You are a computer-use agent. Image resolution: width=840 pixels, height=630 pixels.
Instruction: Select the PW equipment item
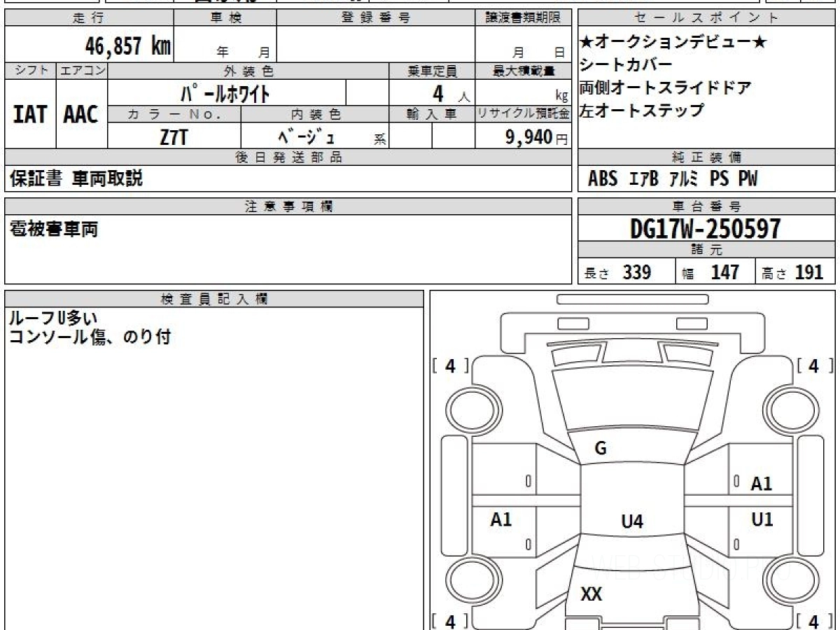click(x=748, y=179)
